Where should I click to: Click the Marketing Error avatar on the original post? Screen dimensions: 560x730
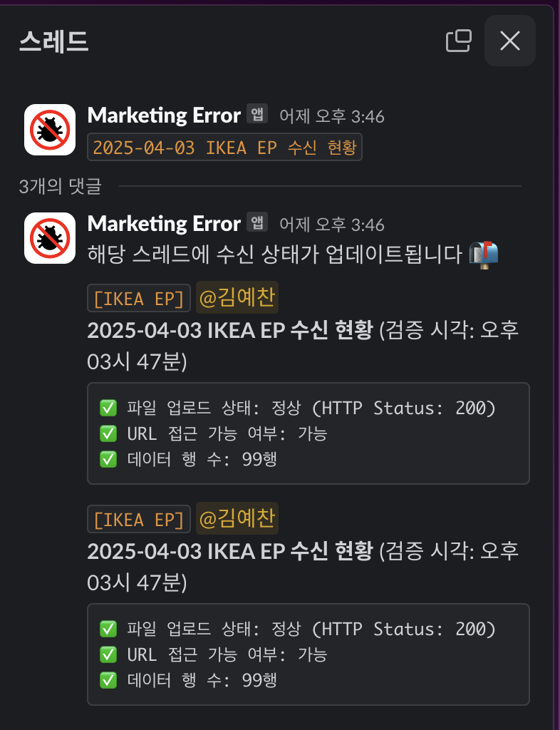50,130
